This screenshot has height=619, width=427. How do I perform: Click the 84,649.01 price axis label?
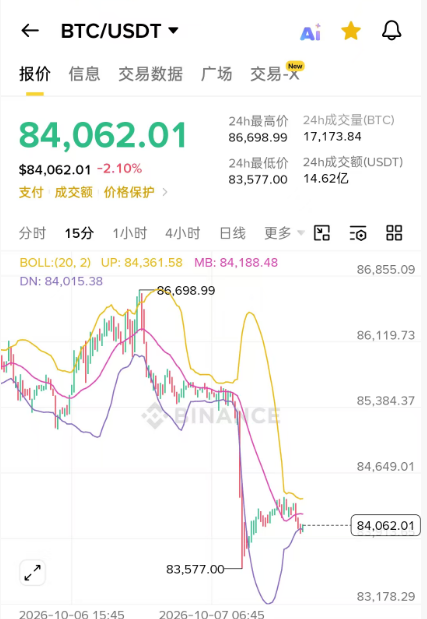[x=386, y=467]
